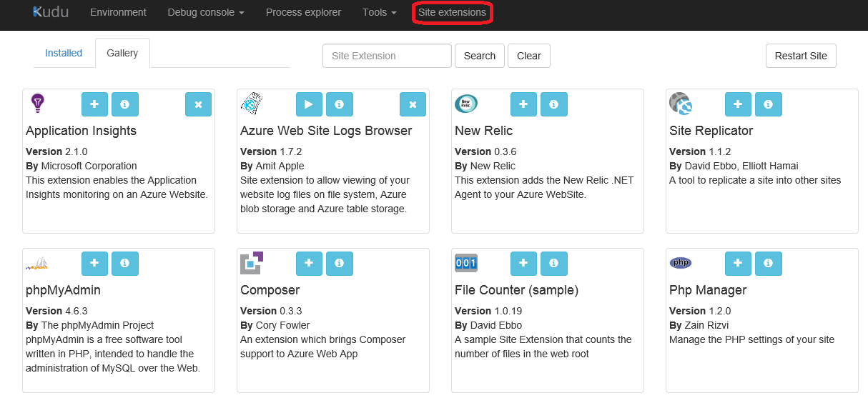This screenshot has height=403, width=868.
Task: Open Site extensions in navbar
Action: point(452,12)
